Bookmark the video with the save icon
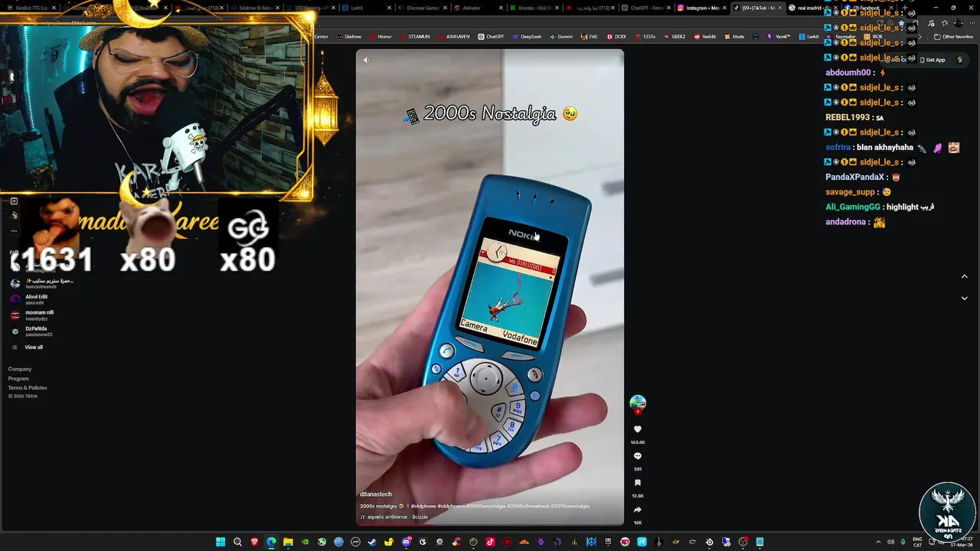Viewport: 980px width, 551px height. (638, 483)
